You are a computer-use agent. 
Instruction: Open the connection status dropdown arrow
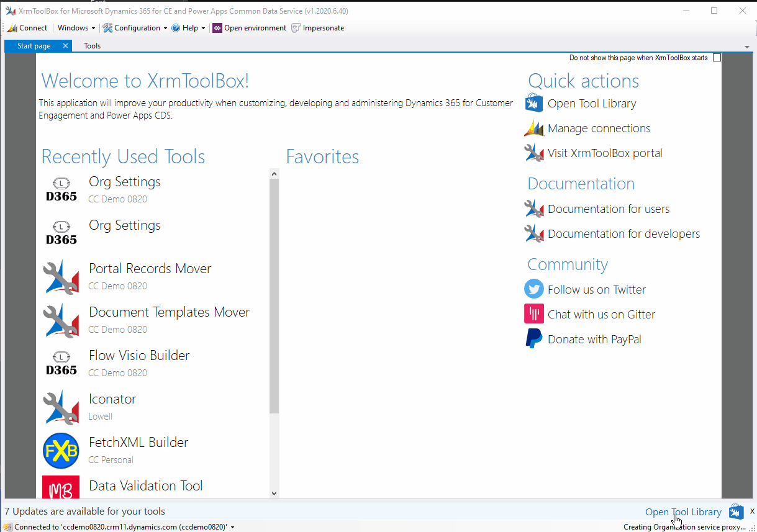point(232,527)
